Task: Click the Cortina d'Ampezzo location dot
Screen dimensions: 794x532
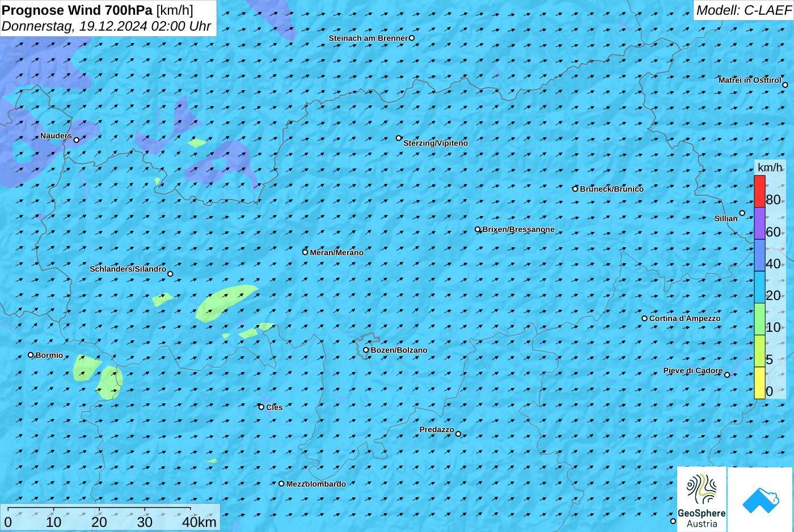Action: point(644,318)
